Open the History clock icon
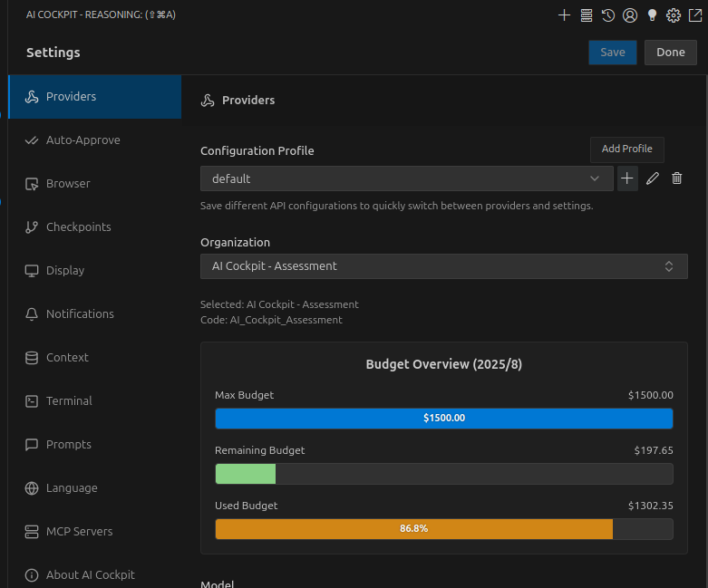This screenshot has width=708, height=588. pos(608,14)
